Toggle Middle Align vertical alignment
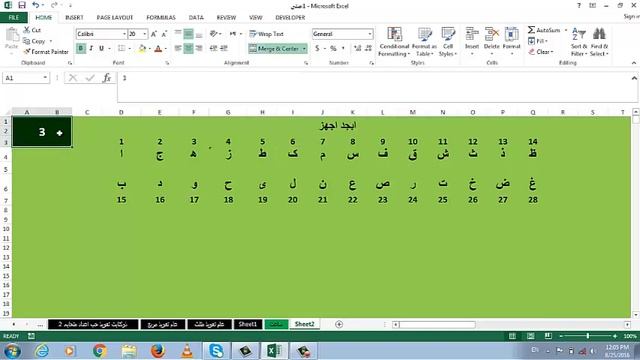This screenshot has height=360, width=640. coord(188,34)
